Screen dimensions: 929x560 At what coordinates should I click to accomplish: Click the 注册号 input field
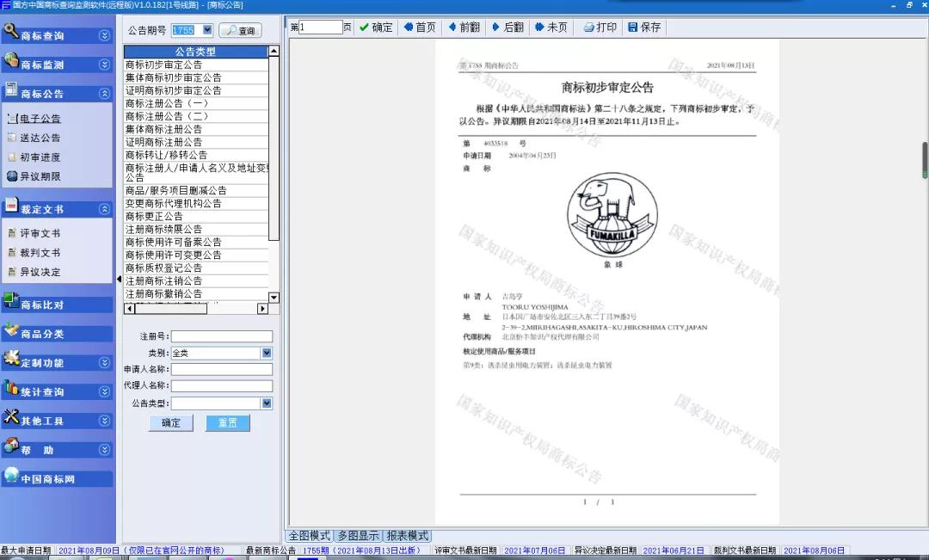(x=221, y=336)
